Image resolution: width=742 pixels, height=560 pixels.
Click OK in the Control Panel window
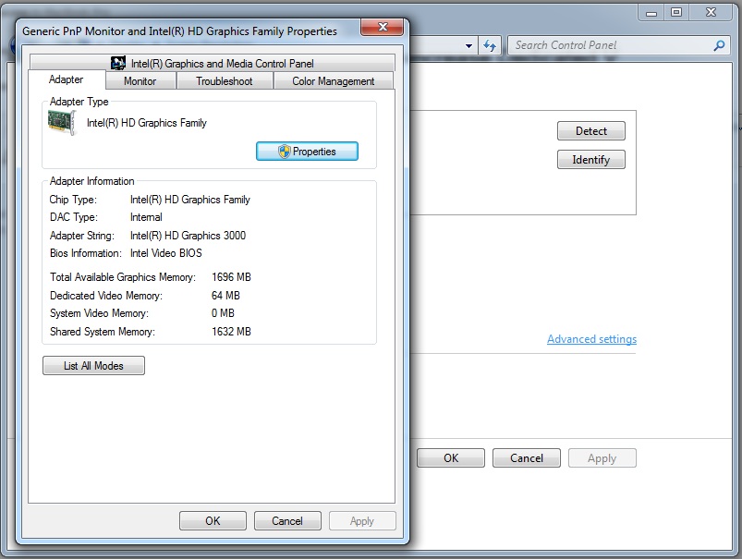click(x=451, y=458)
